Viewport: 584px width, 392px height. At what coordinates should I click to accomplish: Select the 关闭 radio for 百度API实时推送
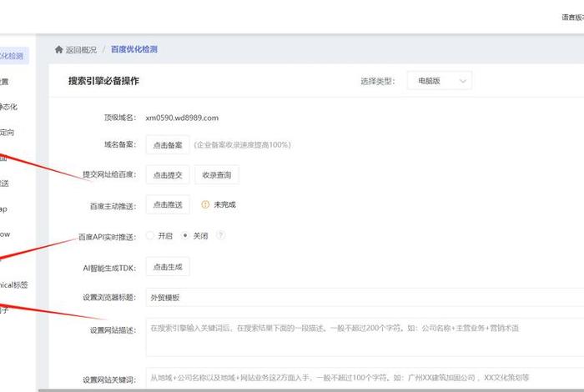click(x=184, y=235)
